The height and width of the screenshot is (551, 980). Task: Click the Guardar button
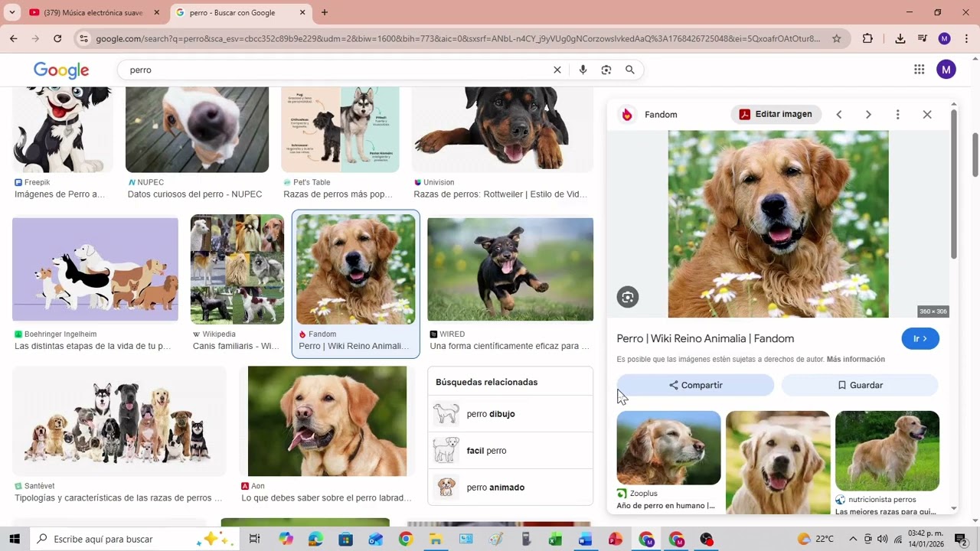point(860,385)
